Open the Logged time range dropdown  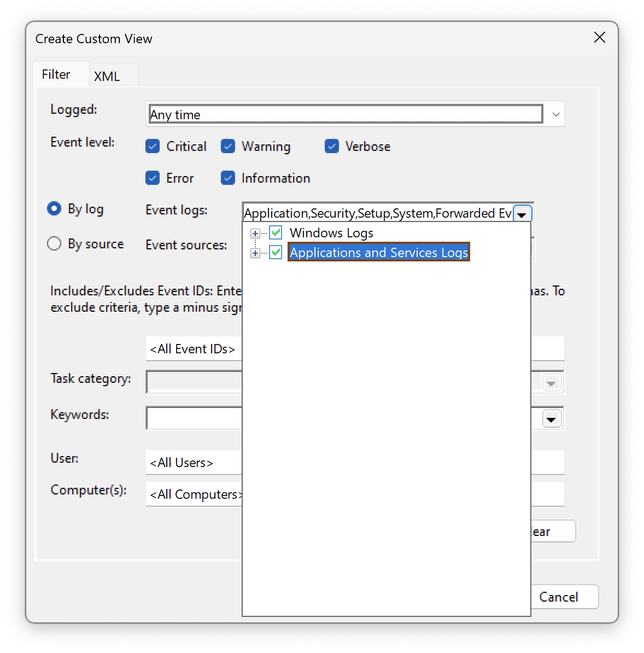pos(556,114)
